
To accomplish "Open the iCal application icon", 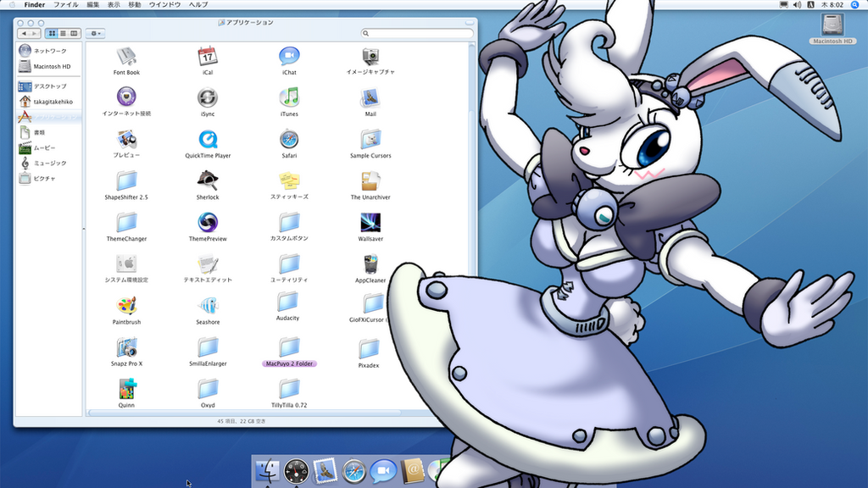I will pyautogui.click(x=208, y=57).
